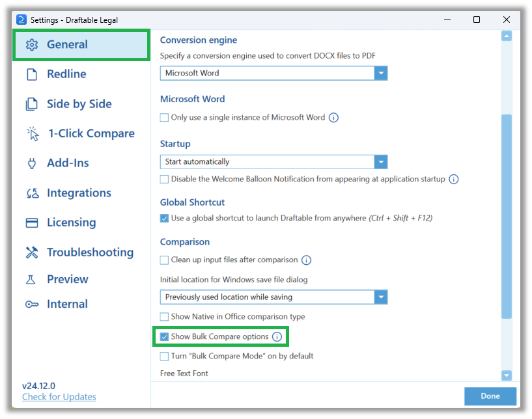Disable the global shortcut to launch Draftable

coord(164,218)
